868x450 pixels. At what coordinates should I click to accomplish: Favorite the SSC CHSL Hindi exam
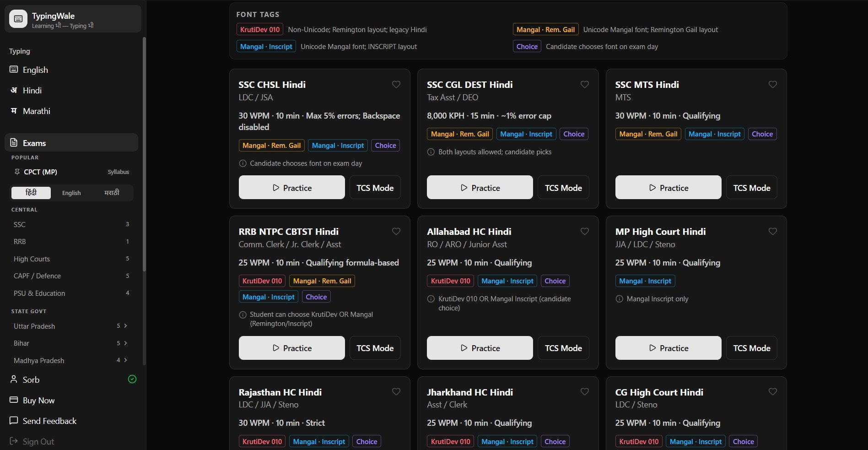click(x=396, y=84)
